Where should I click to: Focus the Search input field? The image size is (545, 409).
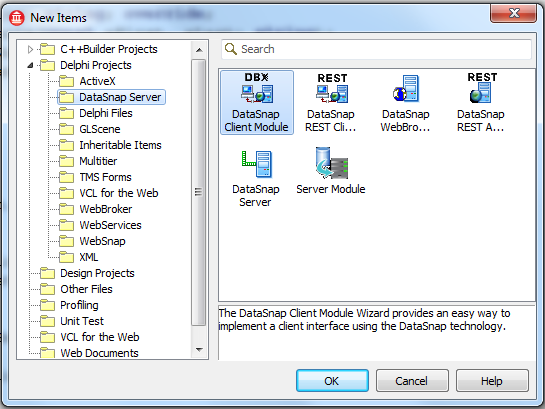point(376,49)
